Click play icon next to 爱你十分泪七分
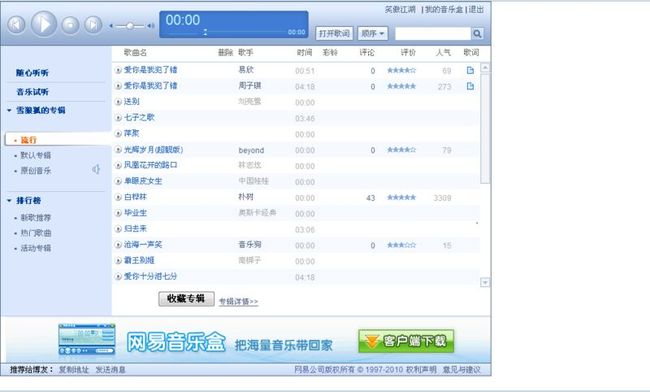Screen dimensions: 650x392 coord(118,277)
